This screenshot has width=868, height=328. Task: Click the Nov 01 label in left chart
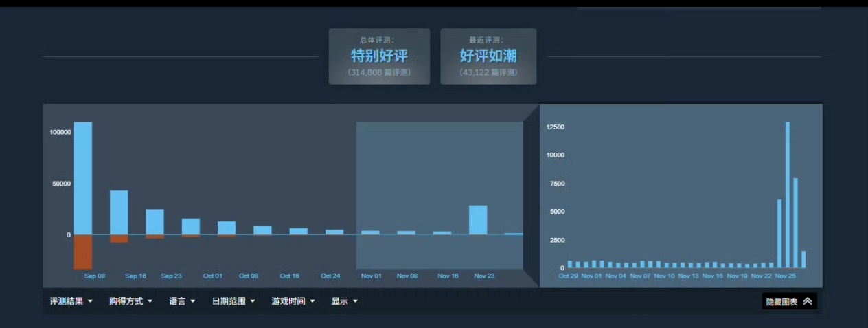point(371,276)
